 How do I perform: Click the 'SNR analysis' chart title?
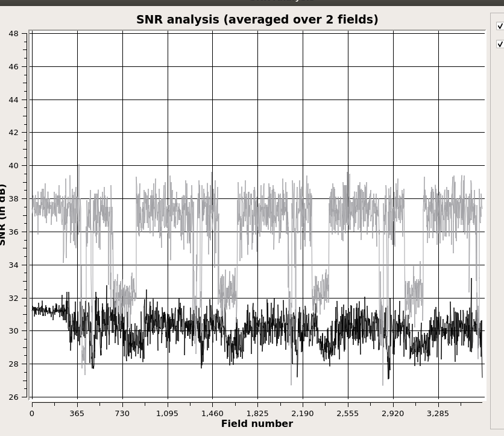tap(257, 19)
